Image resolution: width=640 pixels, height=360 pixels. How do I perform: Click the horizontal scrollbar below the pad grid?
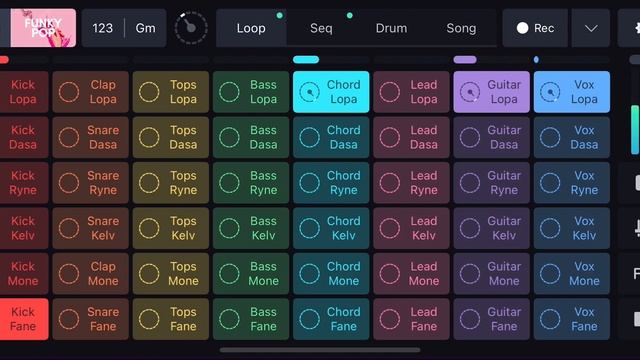pyautogui.click(x=320, y=350)
